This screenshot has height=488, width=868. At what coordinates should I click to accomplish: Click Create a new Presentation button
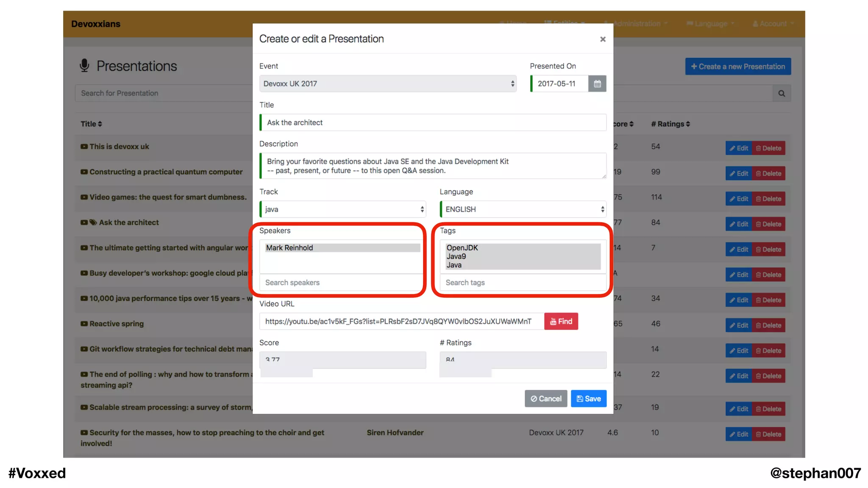(x=737, y=67)
